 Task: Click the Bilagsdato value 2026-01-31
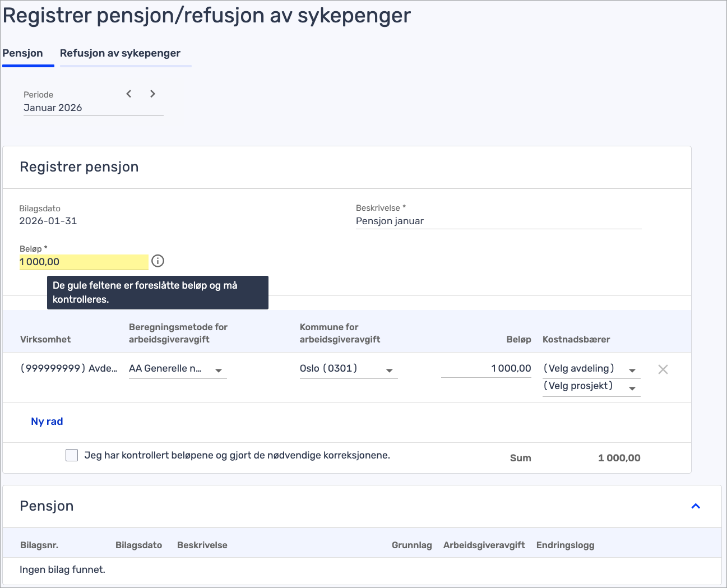tap(48, 221)
